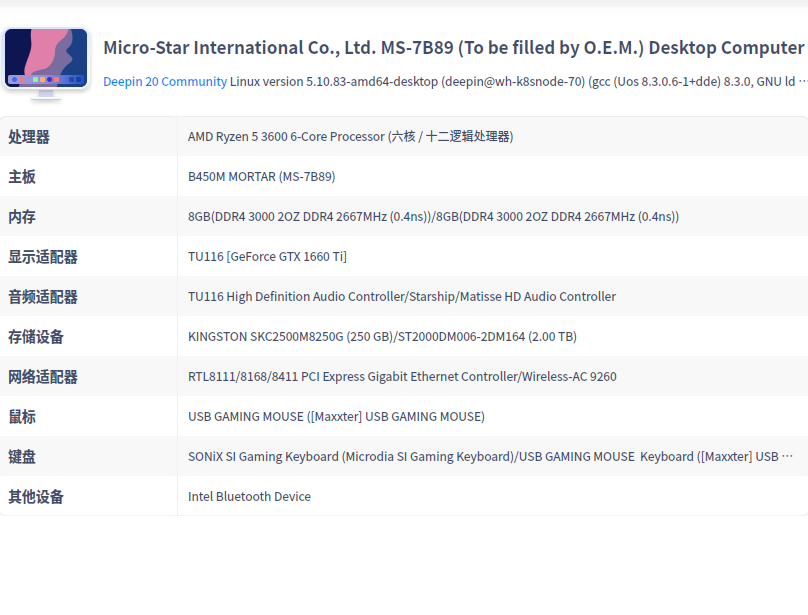Viewport: 808px width, 615px height.
Task: Select the 显示适配器 row label
Action: coord(43,257)
